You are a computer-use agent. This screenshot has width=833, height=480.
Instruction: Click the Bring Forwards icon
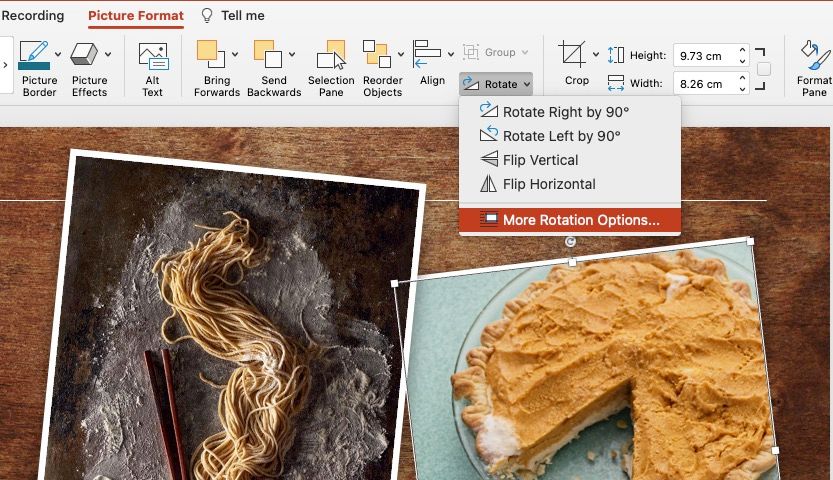tap(211, 54)
